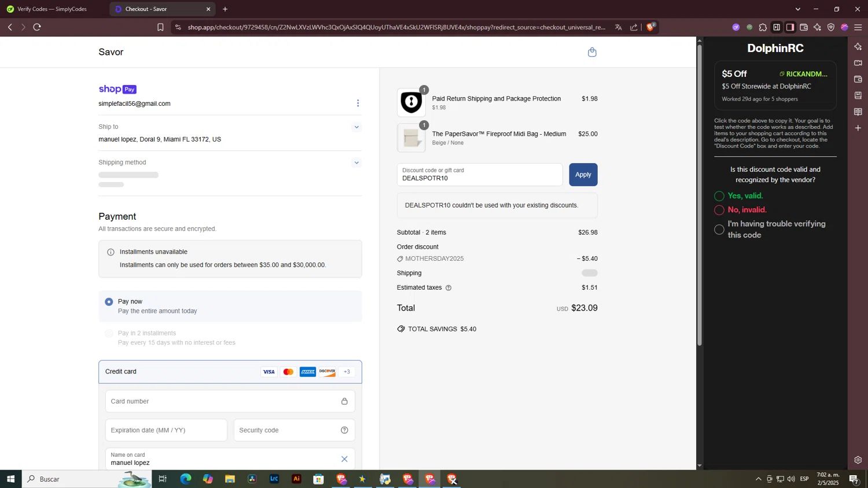Image resolution: width=868 pixels, height=488 pixels.
Task: Copy the RICKANDM... discount code
Action: [803, 74]
